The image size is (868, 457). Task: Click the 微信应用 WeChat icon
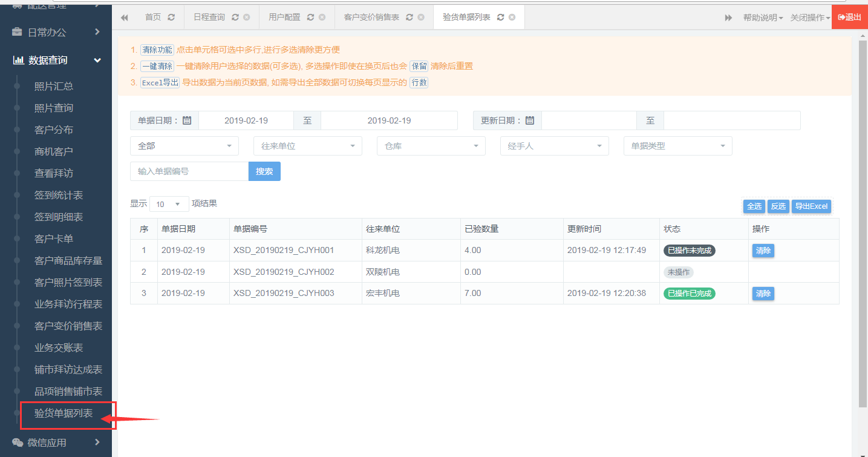click(x=18, y=442)
